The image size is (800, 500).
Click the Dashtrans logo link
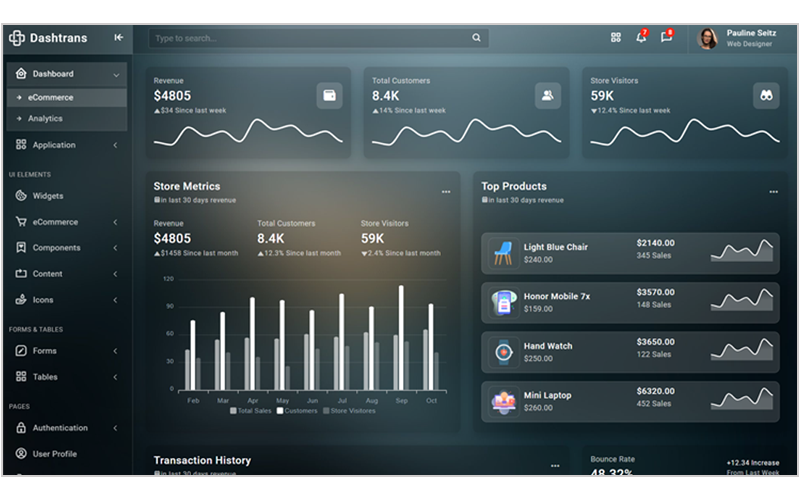(48, 38)
